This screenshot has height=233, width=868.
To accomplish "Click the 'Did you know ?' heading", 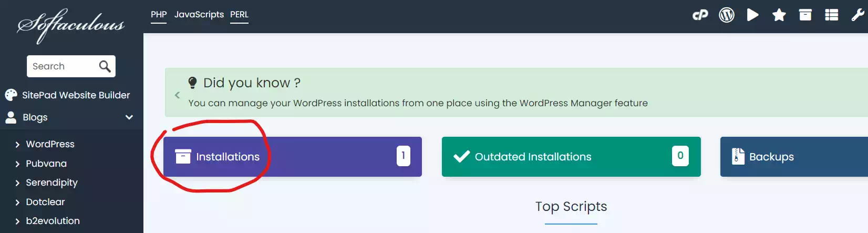I will [x=252, y=83].
